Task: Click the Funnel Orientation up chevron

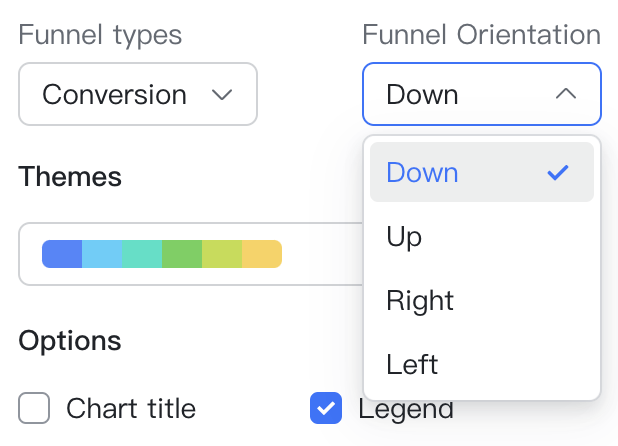Action: point(565,94)
